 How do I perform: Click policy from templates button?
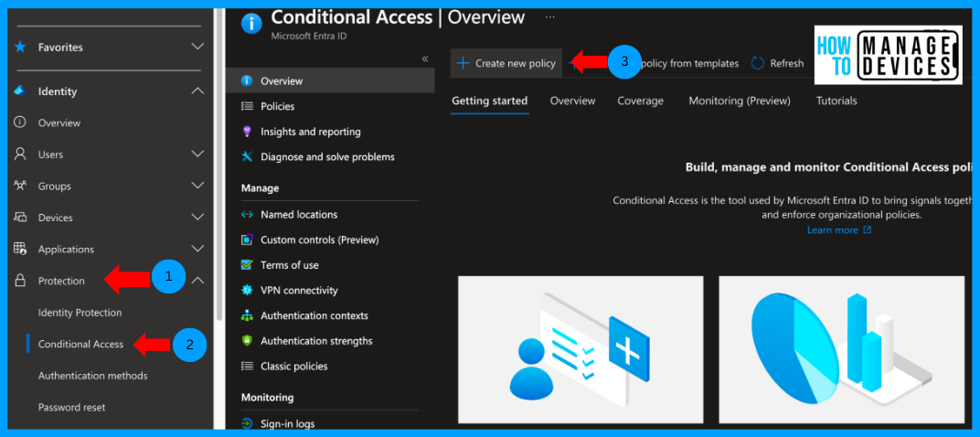(x=690, y=63)
